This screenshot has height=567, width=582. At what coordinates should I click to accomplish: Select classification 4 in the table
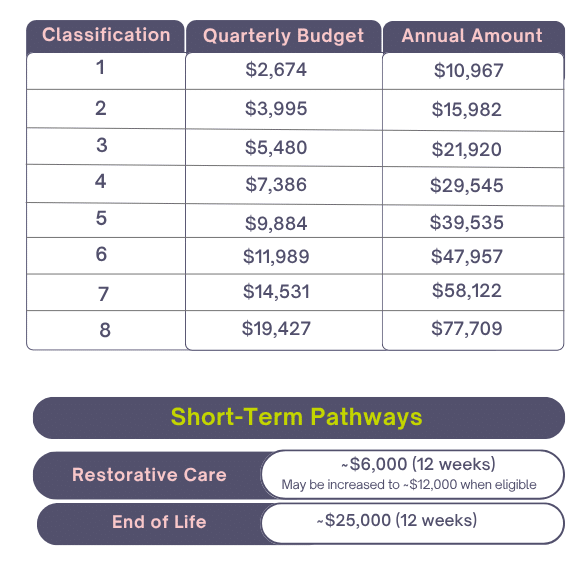[106, 184]
